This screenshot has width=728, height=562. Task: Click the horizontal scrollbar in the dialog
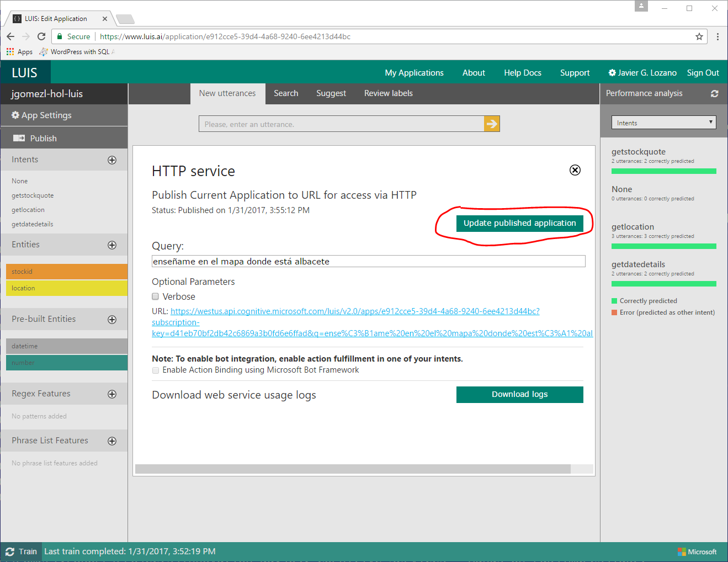click(x=353, y=469)
